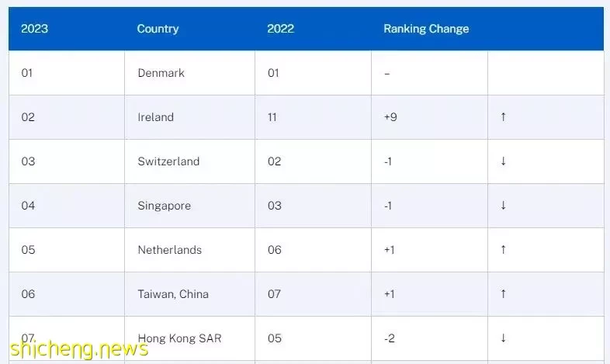The image size is (610, 364).
Task: Click the Ranking Change column header
Action: [426, 29]
